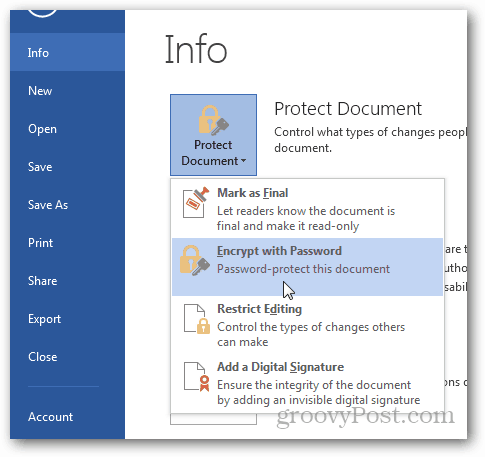Click 'Ensure the integrity of the document' text
This screenshot has width=485, height=457.
point(314,385)
